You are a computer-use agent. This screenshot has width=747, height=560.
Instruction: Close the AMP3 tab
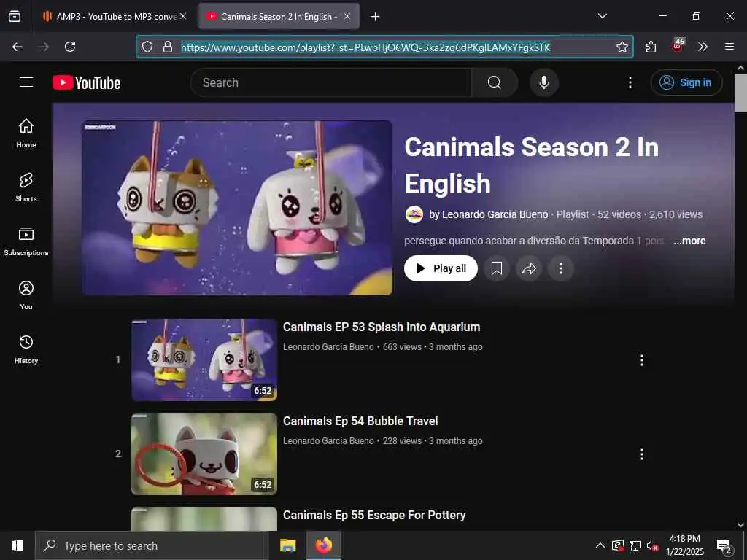pyautogui.click(x=183, y=16)
